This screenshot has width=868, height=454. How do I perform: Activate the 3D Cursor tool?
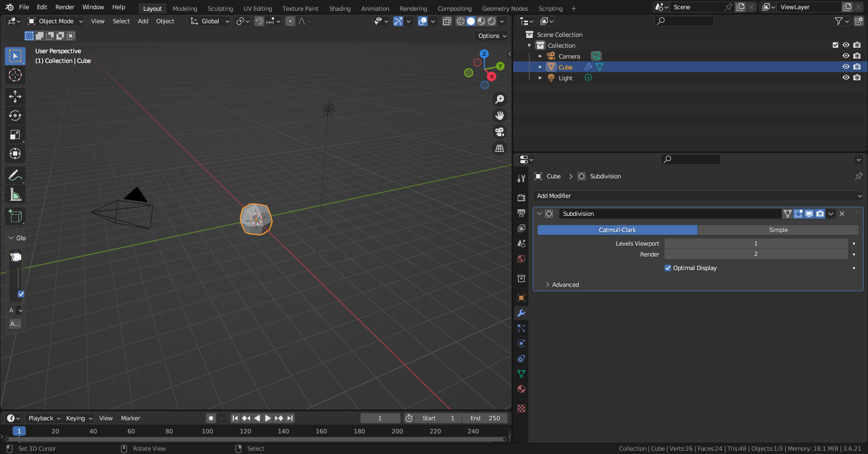pos(15,75)
